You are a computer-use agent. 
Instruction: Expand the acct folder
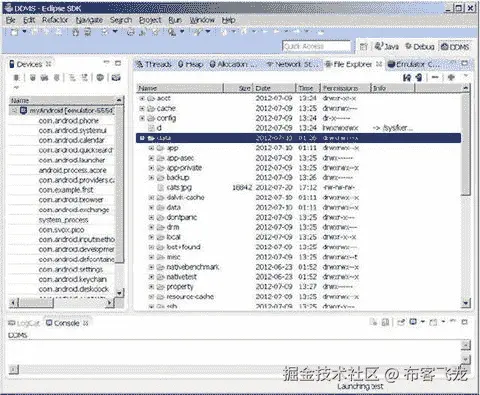142,98
